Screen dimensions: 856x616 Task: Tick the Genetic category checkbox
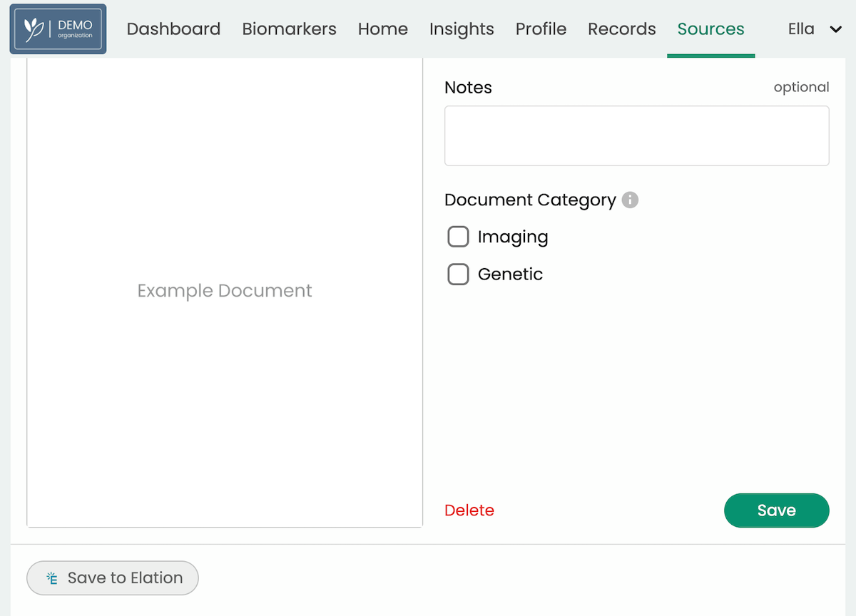[458, 274]
